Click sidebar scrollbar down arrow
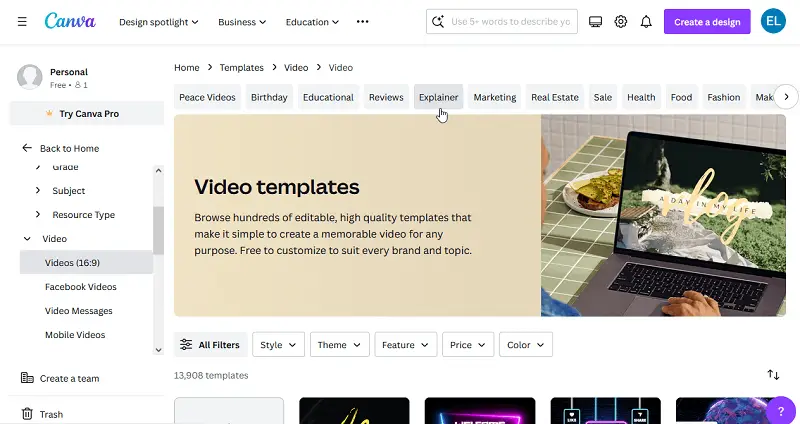Image resolution: width=800 pixels, height=424 pixels. (158, 350)
